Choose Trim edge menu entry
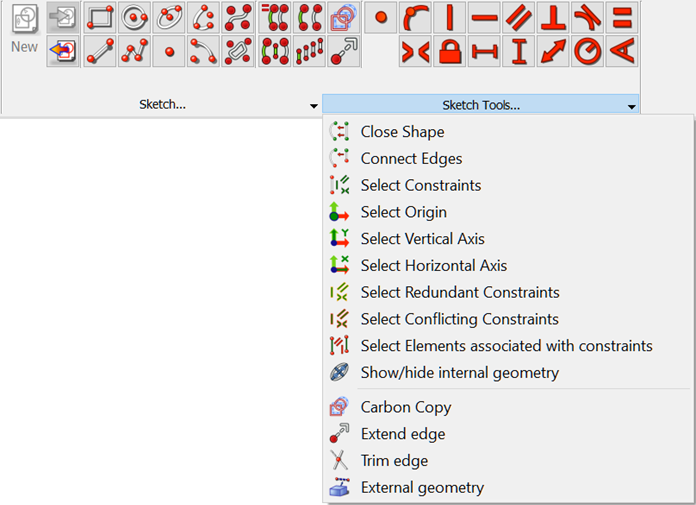Viewport: 696px width, 505px height. pos(508,461)
